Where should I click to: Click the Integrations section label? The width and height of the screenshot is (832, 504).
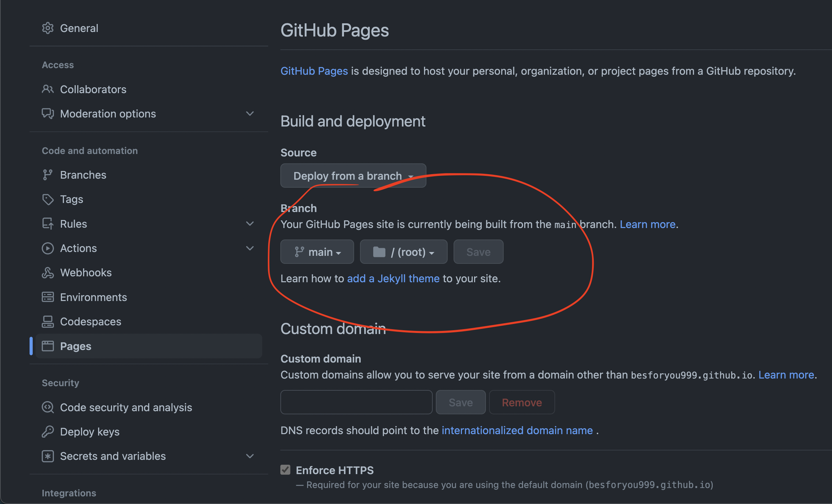[x=69, y=493]
